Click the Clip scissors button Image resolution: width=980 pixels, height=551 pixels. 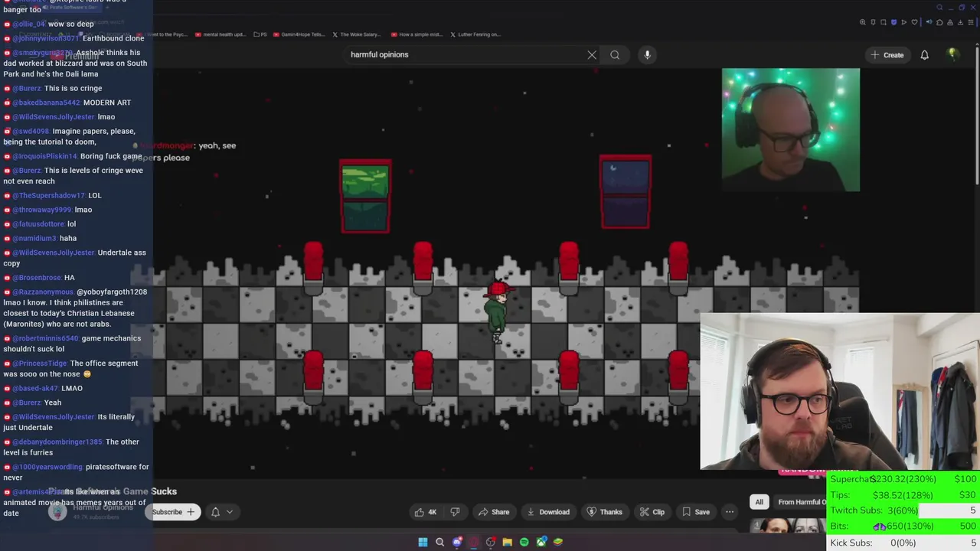652,512
